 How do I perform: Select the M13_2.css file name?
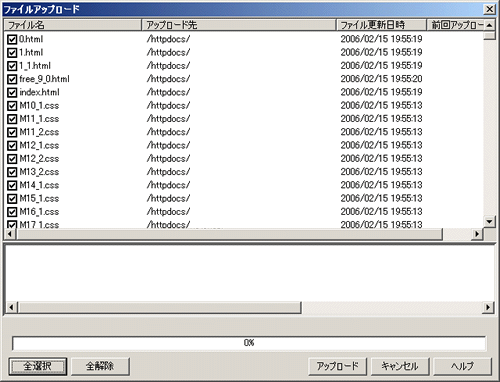pyautogui.click(x=39, y=172)
